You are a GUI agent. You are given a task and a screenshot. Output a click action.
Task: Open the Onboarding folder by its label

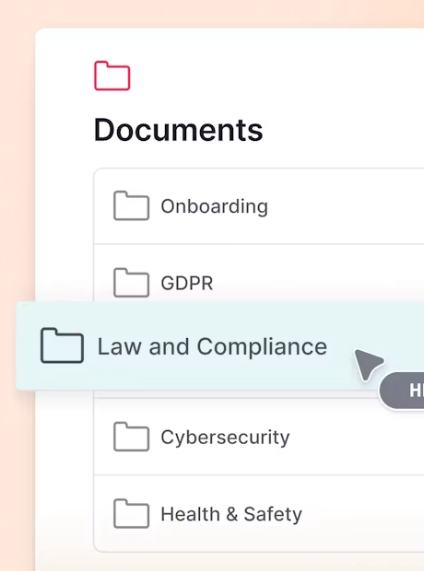[x=214, y=206]
